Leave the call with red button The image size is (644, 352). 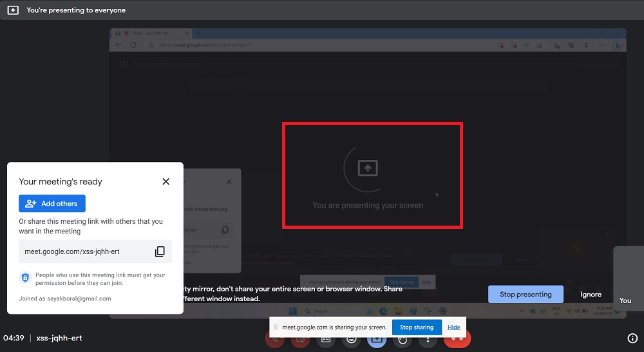(x=457, y=341)
